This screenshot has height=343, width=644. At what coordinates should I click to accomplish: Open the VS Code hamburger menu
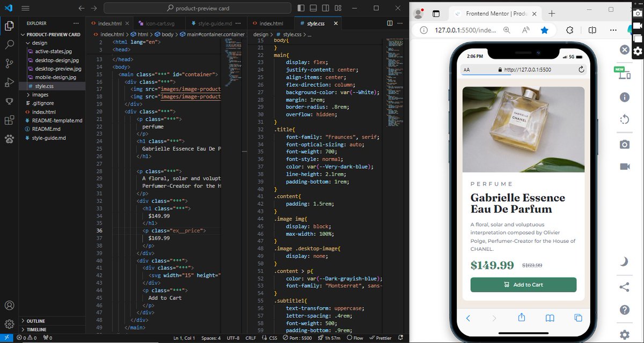click(25, 8)
